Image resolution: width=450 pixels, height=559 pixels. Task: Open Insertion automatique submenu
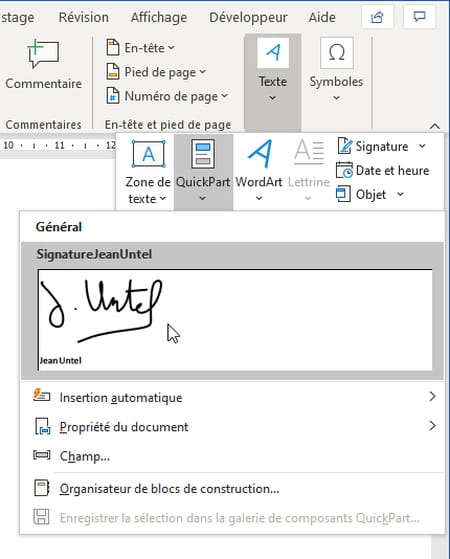(232, 397)
